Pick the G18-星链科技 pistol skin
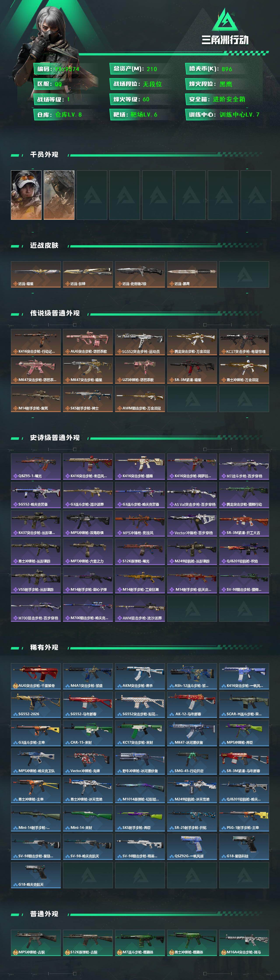 244,847
